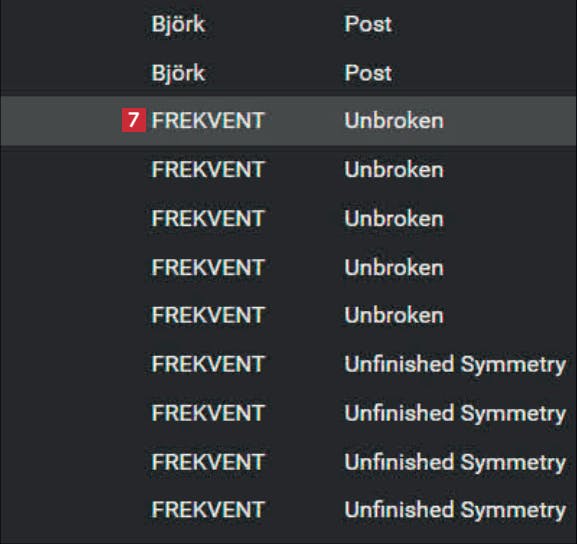577x544 pixels.
Task: Select the last Unbroken album entry
Action: click(394, 315)
